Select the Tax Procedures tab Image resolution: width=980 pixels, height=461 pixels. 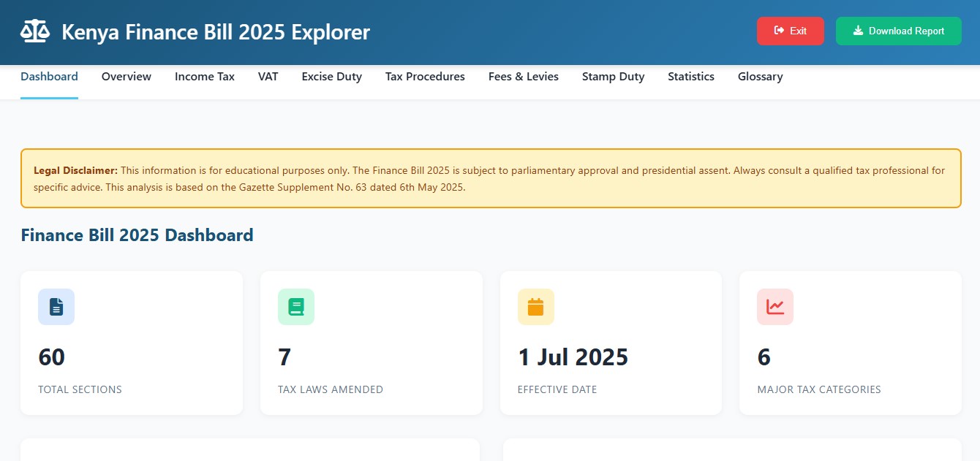(424, 76)
